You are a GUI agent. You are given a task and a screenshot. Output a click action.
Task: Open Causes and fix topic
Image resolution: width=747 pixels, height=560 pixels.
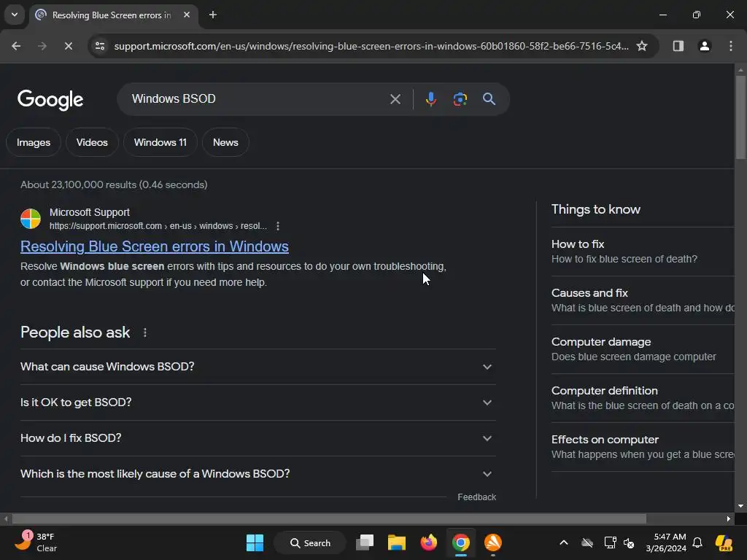click(x=643, y=300)
